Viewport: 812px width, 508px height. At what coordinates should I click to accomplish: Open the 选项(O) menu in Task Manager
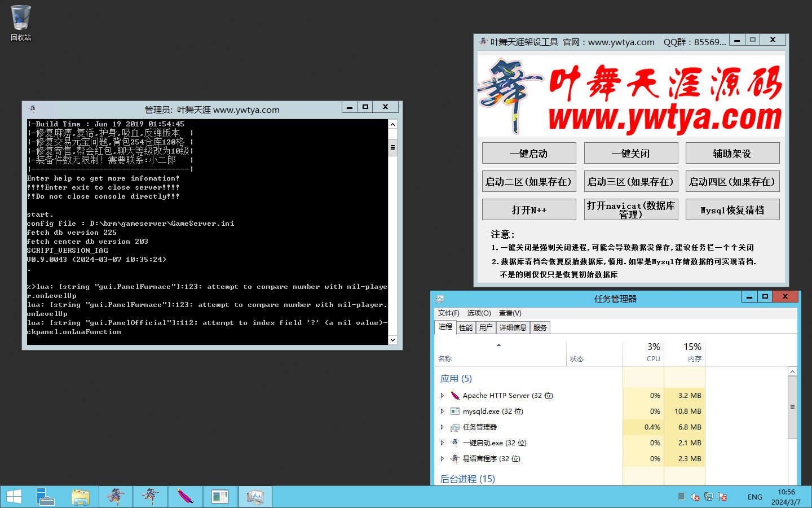(x=479, y=313)
